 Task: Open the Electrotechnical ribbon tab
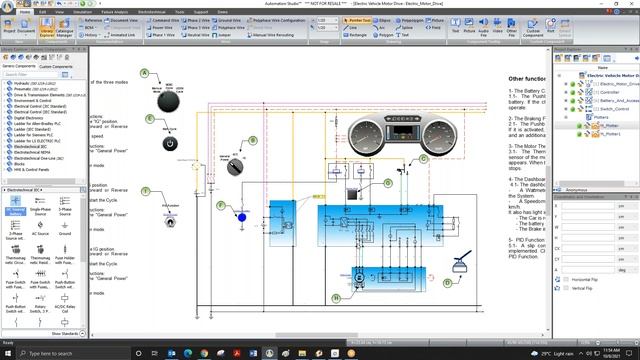coord(152,12)
